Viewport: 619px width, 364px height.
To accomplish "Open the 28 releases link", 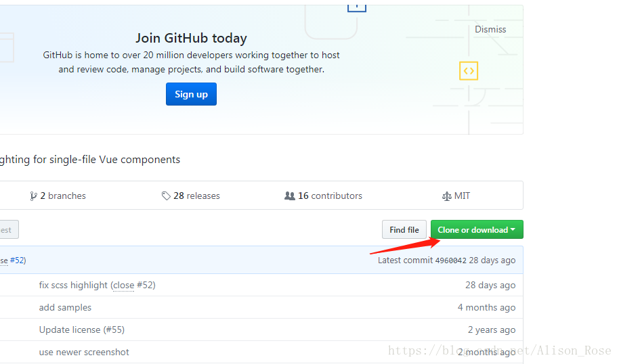I will pyautogui.click(x=191, y=196).
